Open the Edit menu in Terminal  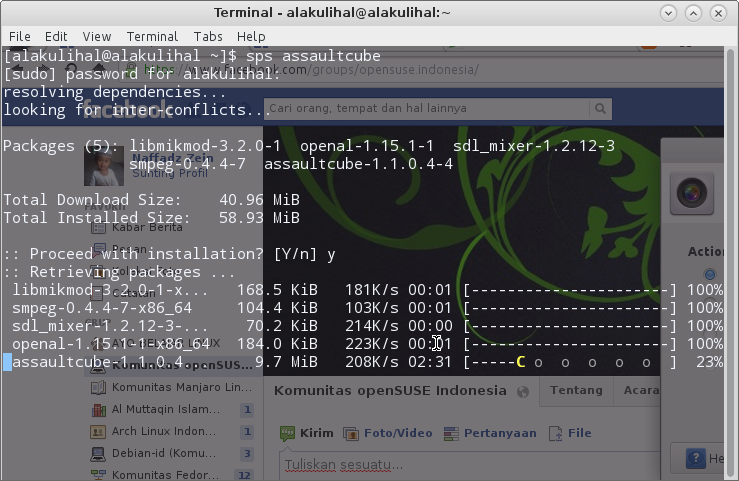[x=56, y=36]
